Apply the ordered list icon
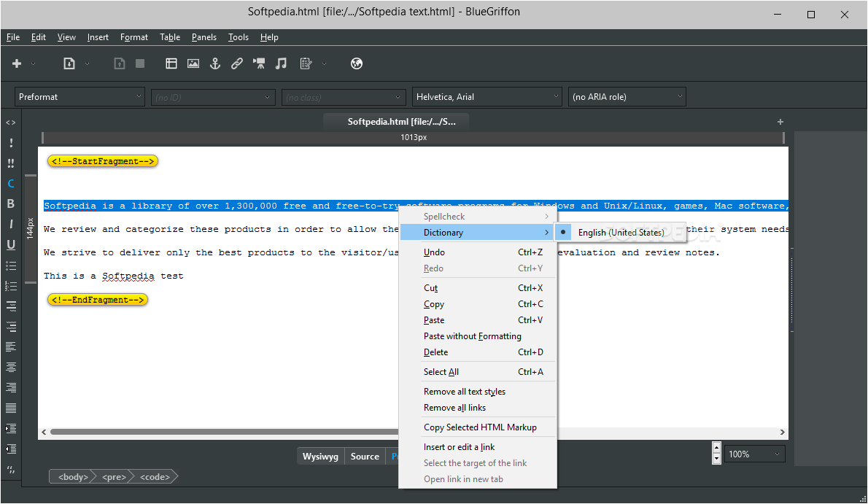 [10, 286]
